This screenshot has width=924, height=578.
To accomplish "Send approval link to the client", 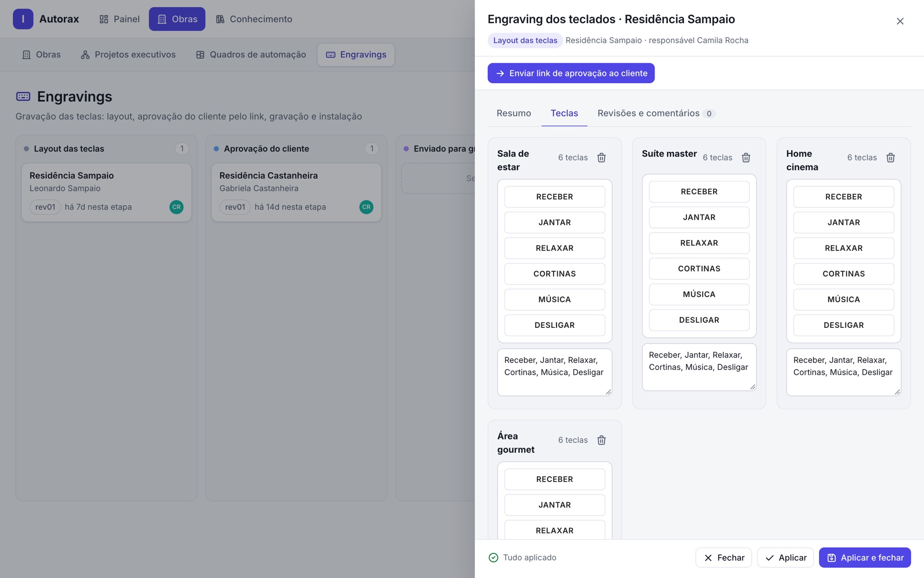I will tap(571, 73).
